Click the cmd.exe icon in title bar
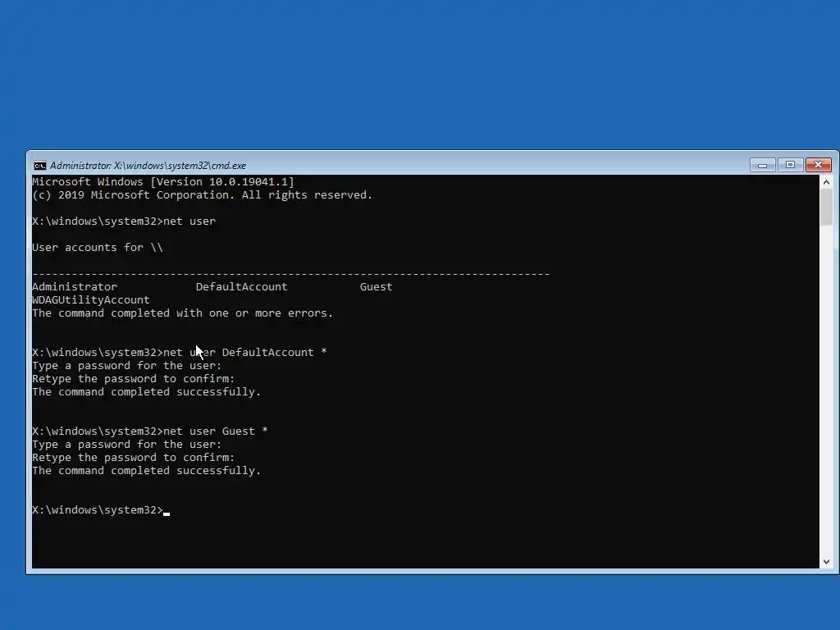 click(x=39, y=166)
